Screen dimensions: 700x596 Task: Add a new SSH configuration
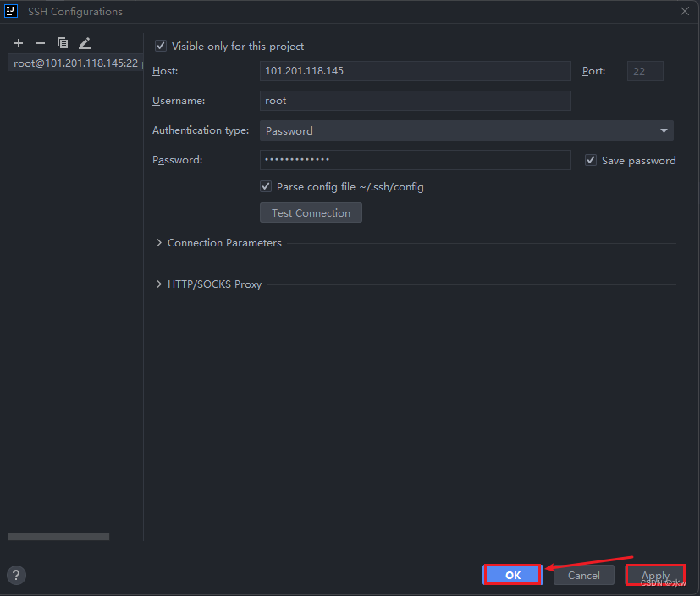(18, 42)
